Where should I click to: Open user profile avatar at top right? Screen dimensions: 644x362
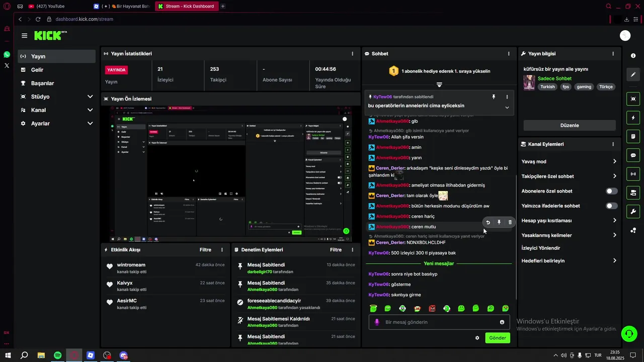[625, 35]
